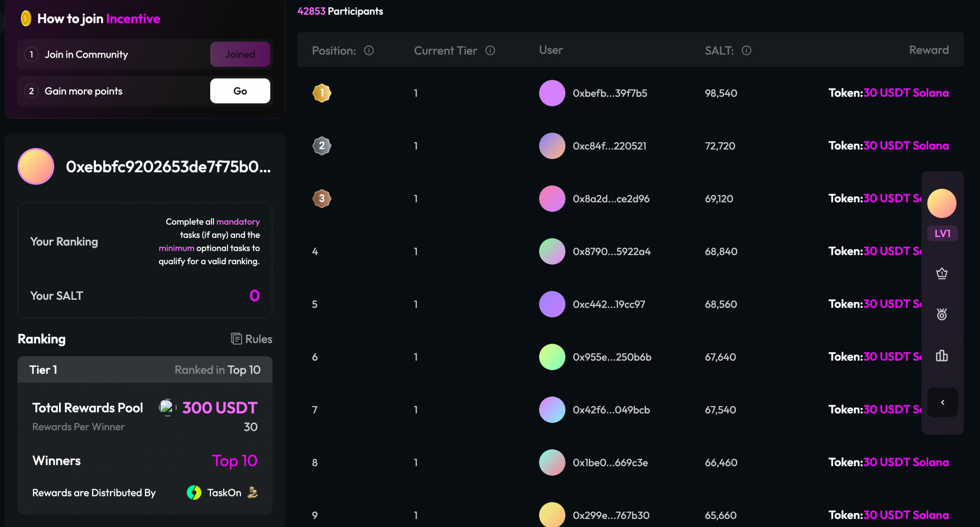Image resolution: width=980 pixels, height=527 pixels.
Task: Open the leaderboard bar-chart icon in sidebar
Action: click(942, 356)
